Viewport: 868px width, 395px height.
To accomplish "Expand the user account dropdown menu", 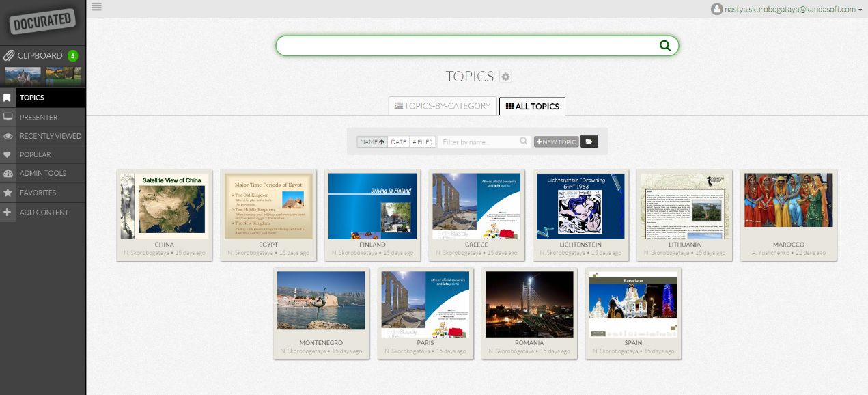I will [x=860, y=10].
